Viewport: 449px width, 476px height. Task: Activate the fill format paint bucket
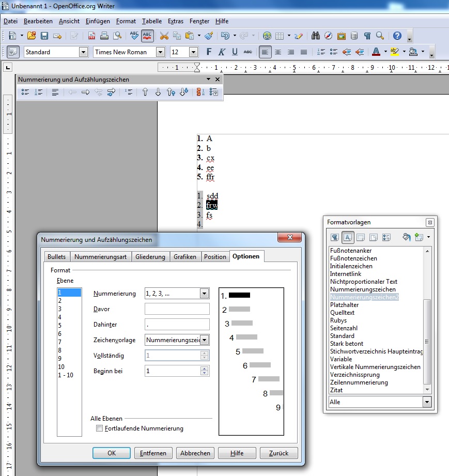pos(406,237)
